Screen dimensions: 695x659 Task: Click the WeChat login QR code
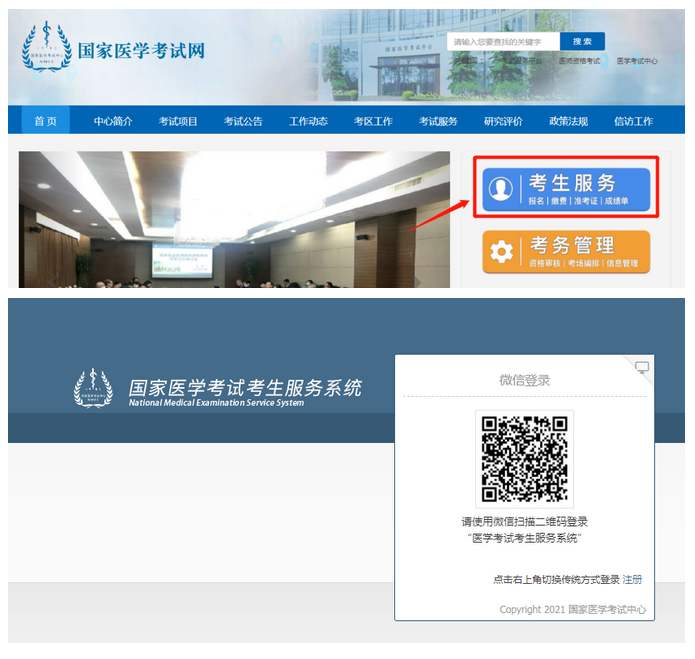click(x=524, y=459)
